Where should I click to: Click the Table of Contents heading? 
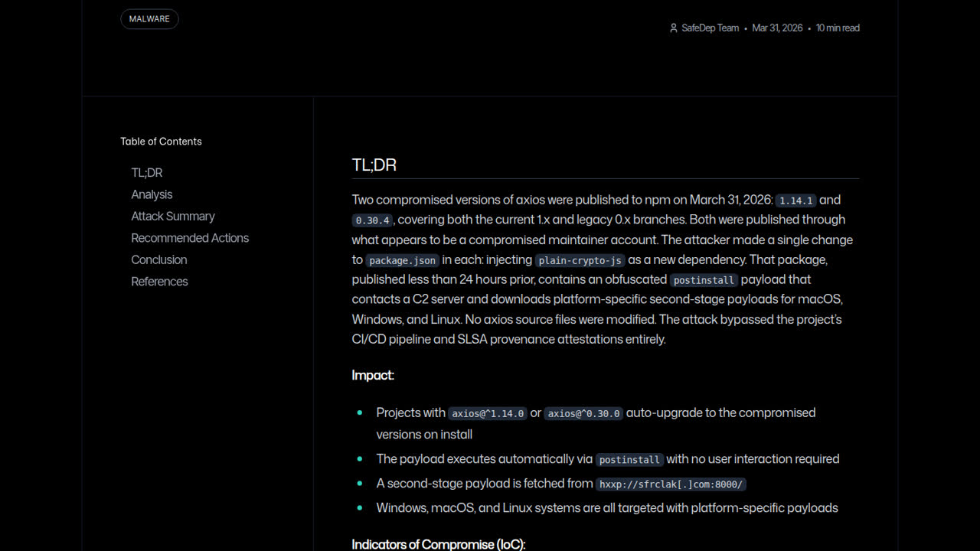coord(161,142)
